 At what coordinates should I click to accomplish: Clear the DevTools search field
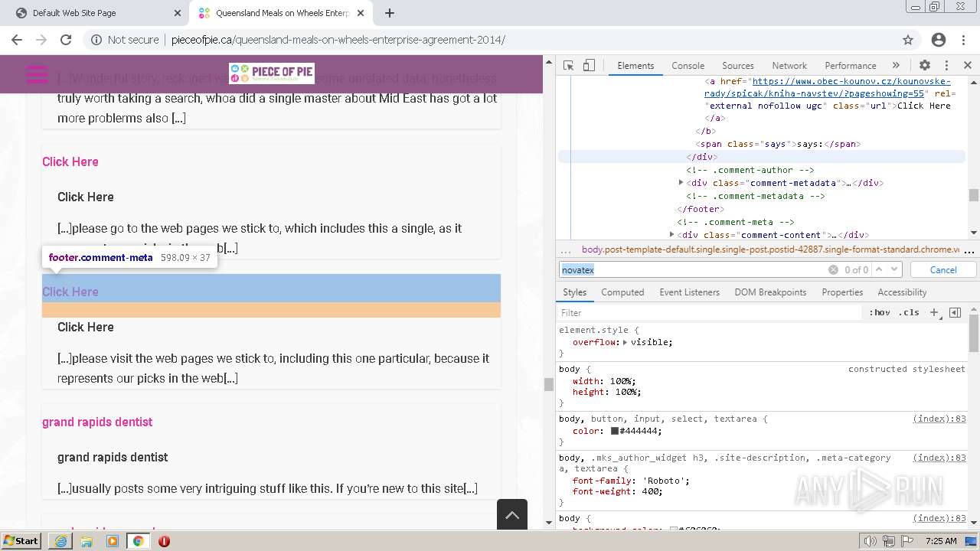click(833, 269)
